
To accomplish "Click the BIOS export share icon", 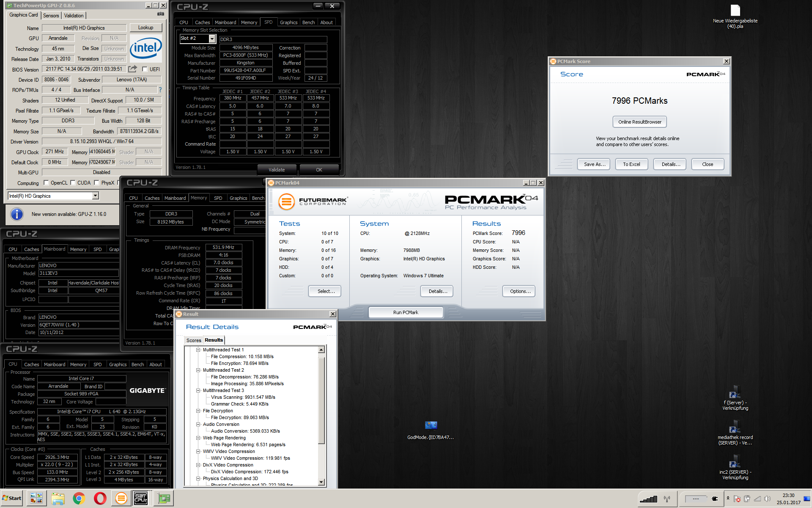I will 133,69.
